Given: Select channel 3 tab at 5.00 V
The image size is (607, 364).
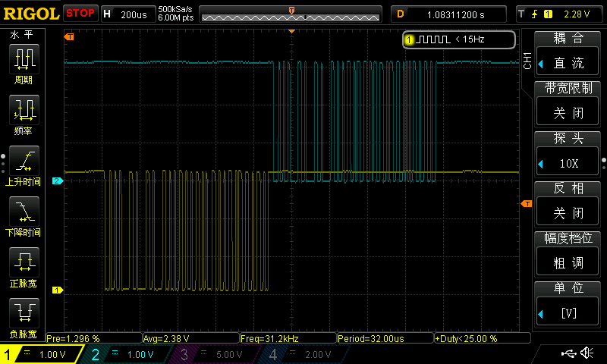Looking at the screenshot, I should [215, 354].
